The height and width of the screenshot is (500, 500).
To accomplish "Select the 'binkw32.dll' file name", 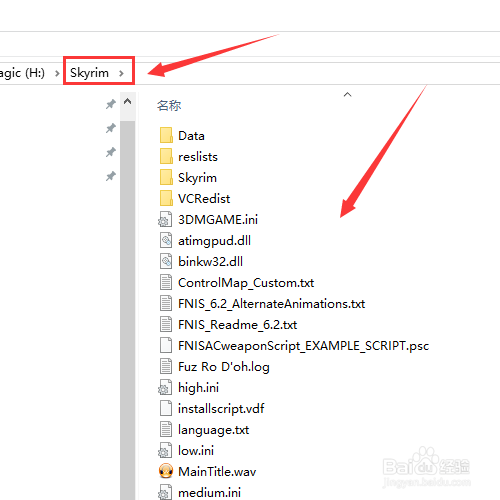I will coord(210,262).
